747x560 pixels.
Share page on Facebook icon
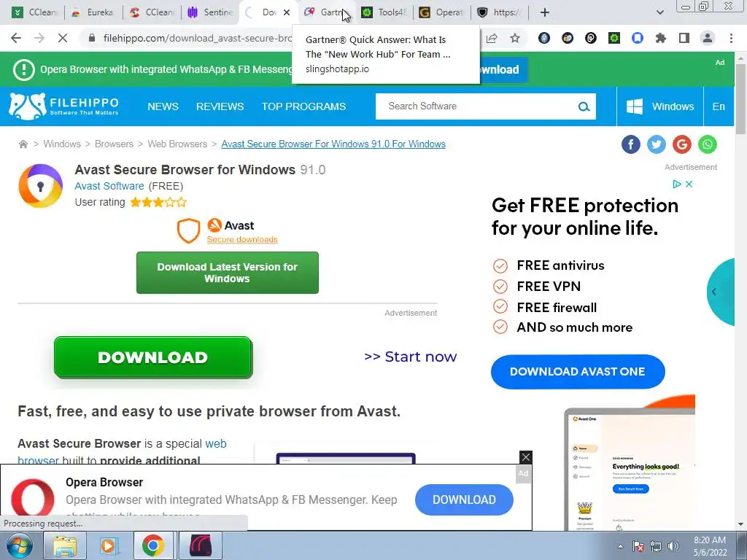pyautogui.click(x=631, y=144)
